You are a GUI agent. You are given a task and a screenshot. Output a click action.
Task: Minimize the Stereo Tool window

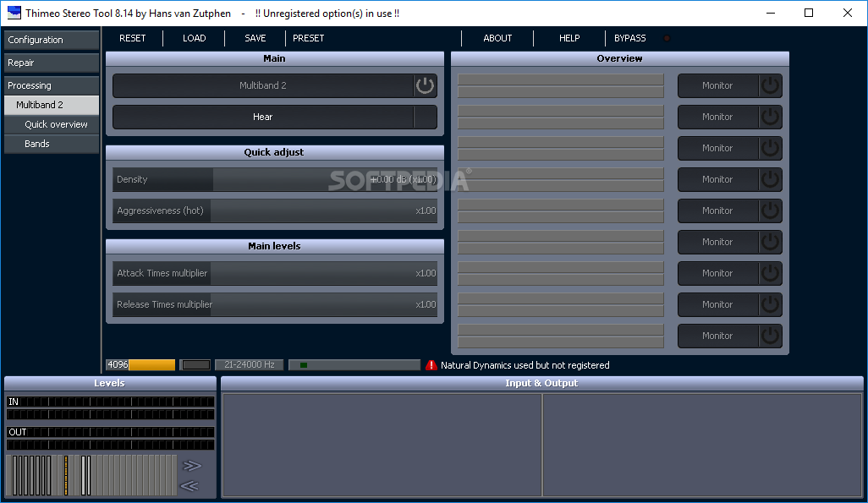coord(771,13)
